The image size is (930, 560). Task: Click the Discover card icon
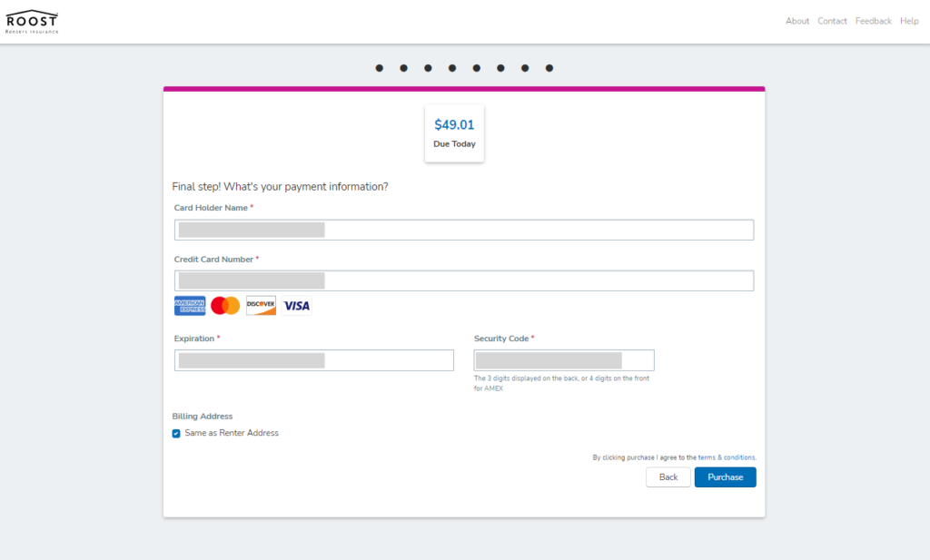(x=261, y=306)
